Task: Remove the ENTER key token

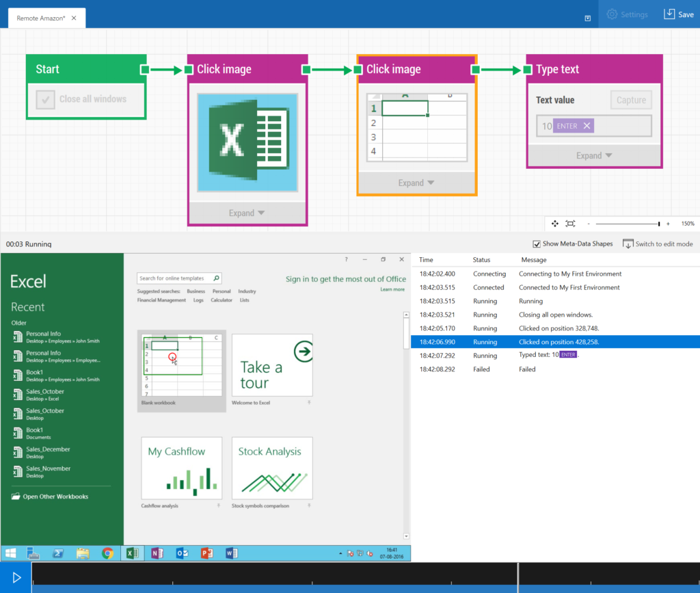Action: point(587,126)
